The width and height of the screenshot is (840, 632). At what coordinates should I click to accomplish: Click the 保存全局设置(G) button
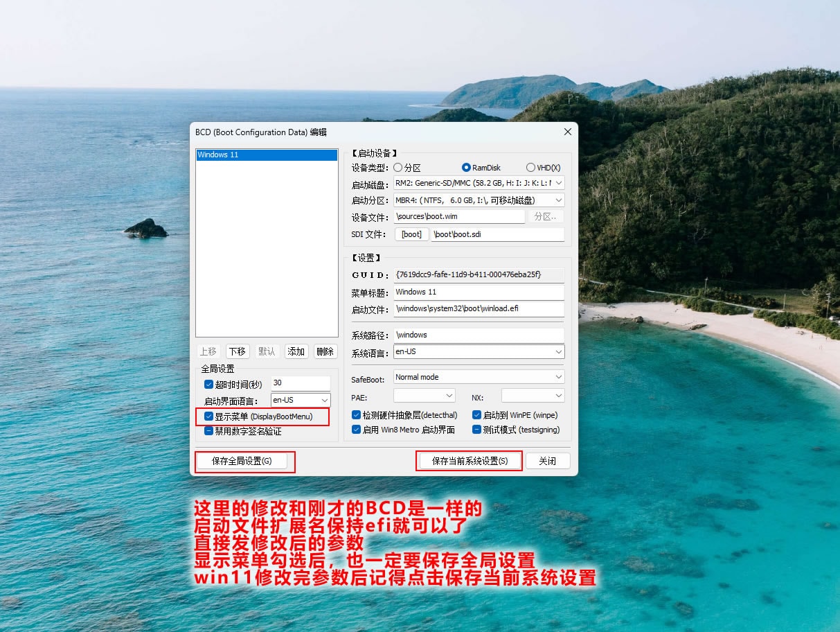coord(241,461)
